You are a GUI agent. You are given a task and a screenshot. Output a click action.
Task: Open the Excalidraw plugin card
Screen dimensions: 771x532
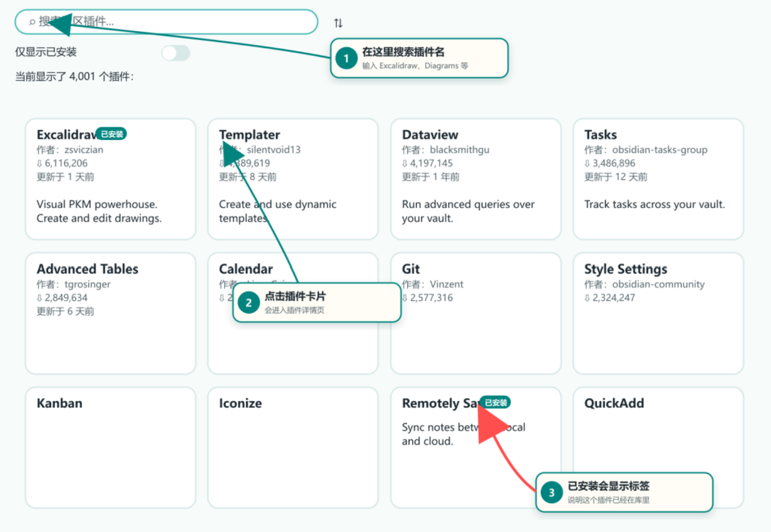[x=111, y=179]
